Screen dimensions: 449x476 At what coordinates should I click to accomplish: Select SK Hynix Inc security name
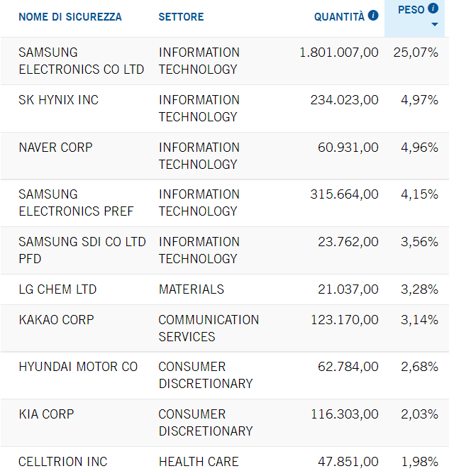58,100
